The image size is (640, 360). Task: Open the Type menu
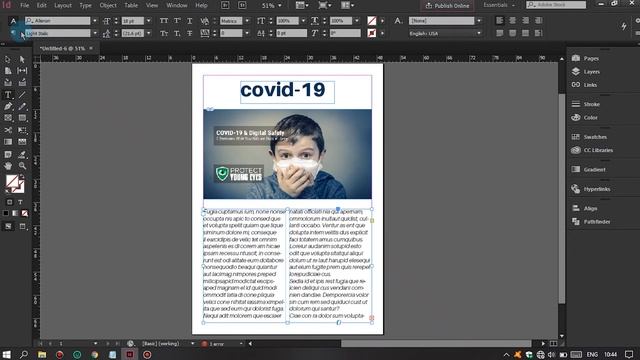85,5
